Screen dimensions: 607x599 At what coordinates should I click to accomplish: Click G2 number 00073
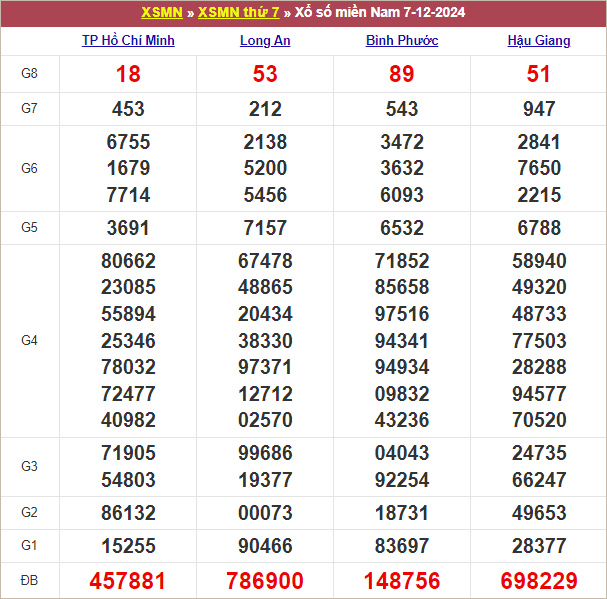[x=265, y=513]
